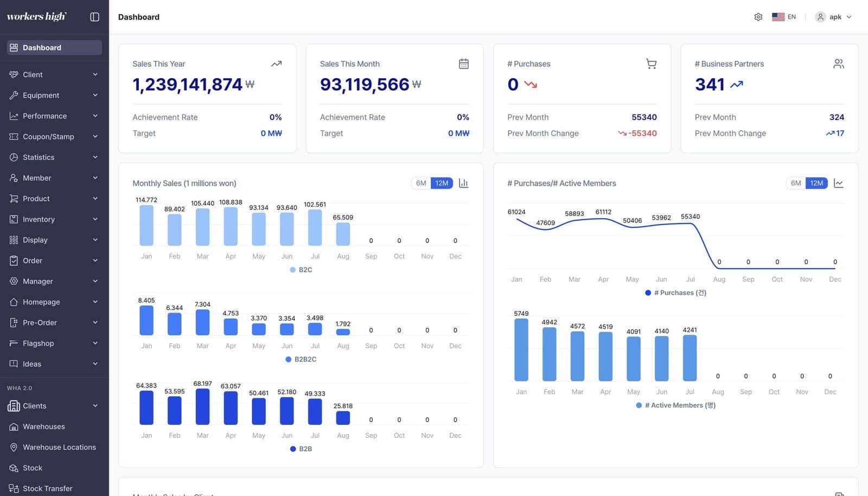Click the Statistics pie chart icon
The width and height of the screenshot is (868, 496).
coord(14,157)
